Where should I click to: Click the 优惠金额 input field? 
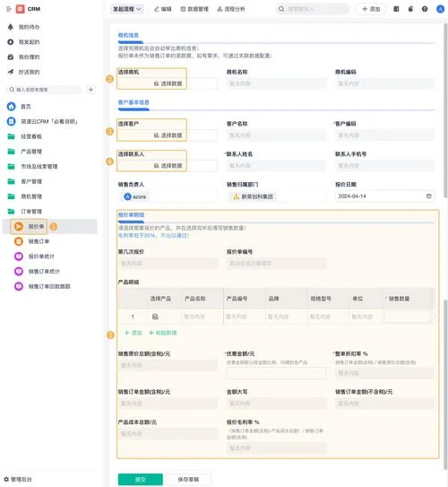tap(276, 373)
